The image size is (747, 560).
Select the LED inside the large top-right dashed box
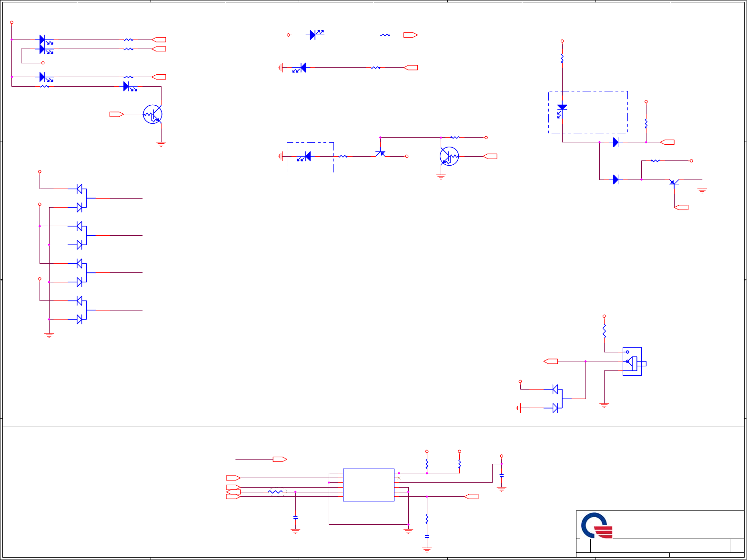[x=562, y=110]
